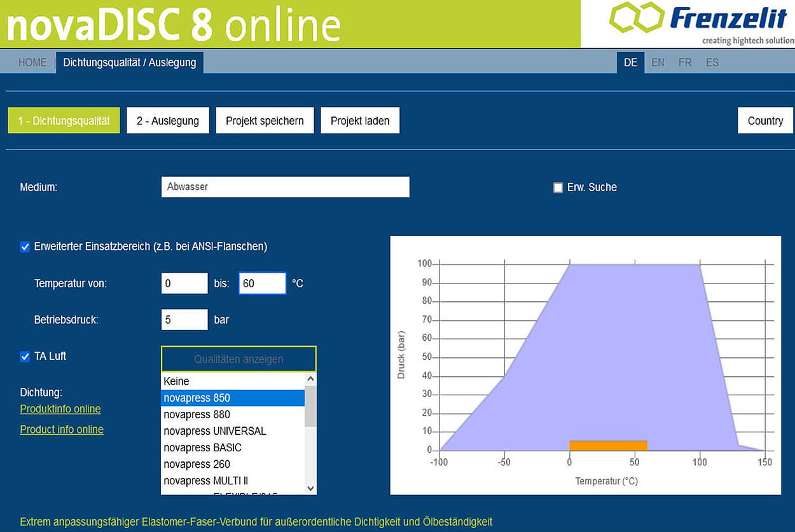Click the orange operating range bar

[608, 446]
